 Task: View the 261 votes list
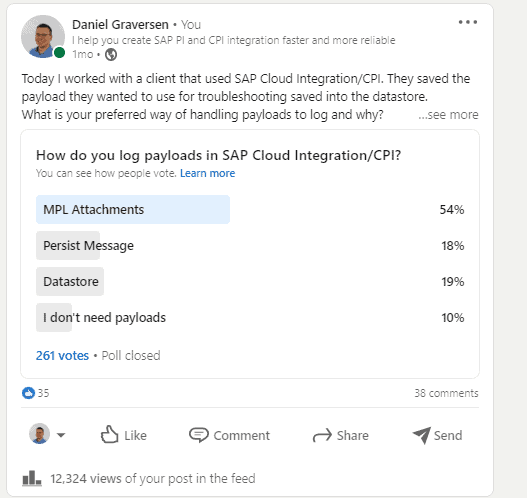point(63,356)
